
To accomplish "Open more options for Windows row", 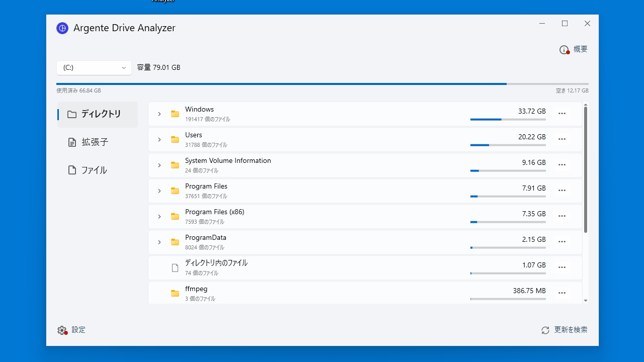I will tap(562, 114).
